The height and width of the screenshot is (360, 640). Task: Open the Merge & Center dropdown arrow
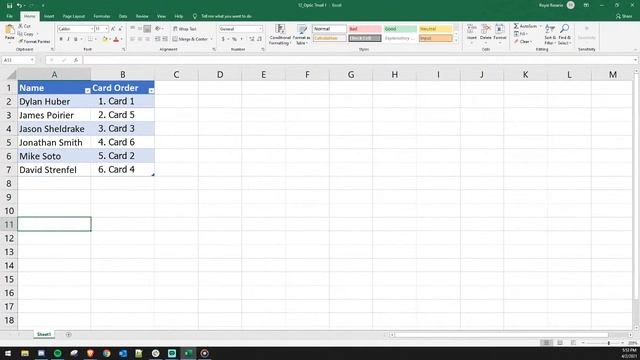211,39
